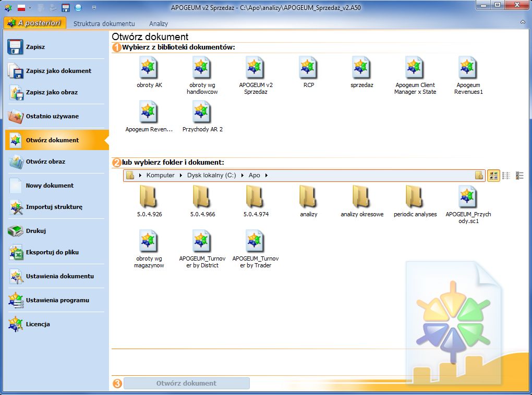This screenshot has height=395, width=532.
Task: Choose 'Importuj strukturę' menu entry
Action: click(56, 207)
